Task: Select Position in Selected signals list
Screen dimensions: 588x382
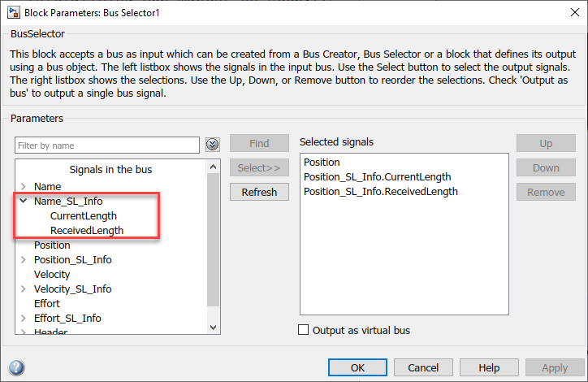Action: coord(323,162)
